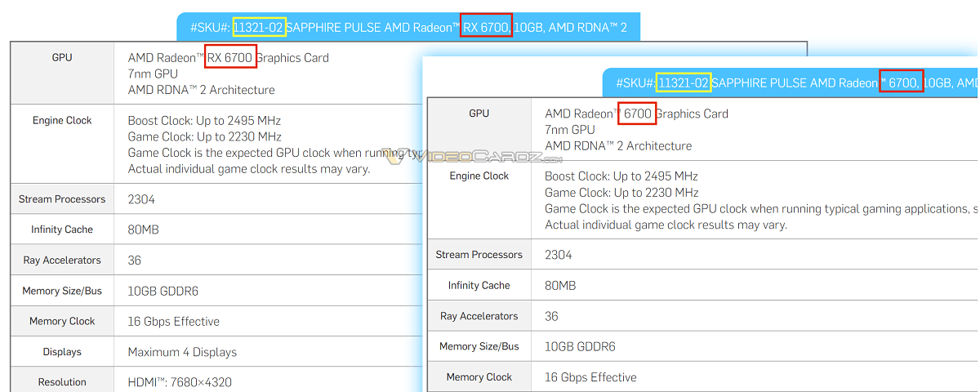Viewport: 980px width, 392px height.
Task: Click Memory Clock label in front table
Action: (x=479, y=377)
